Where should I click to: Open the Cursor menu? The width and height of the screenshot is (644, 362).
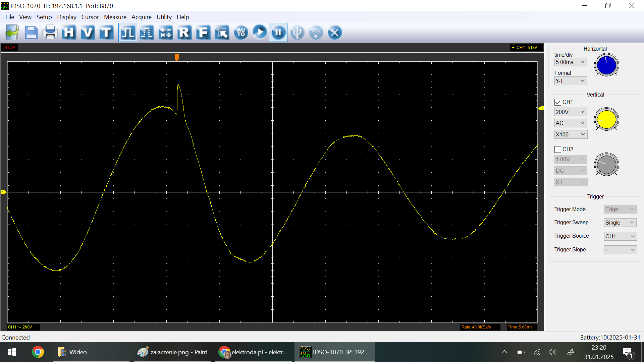tap(90, 17)
